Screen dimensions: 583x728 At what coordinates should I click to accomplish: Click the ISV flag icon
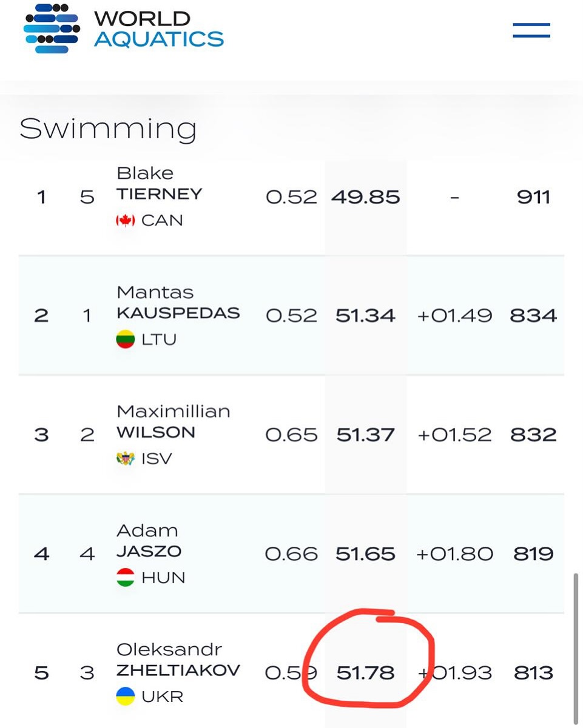[126, 458]
